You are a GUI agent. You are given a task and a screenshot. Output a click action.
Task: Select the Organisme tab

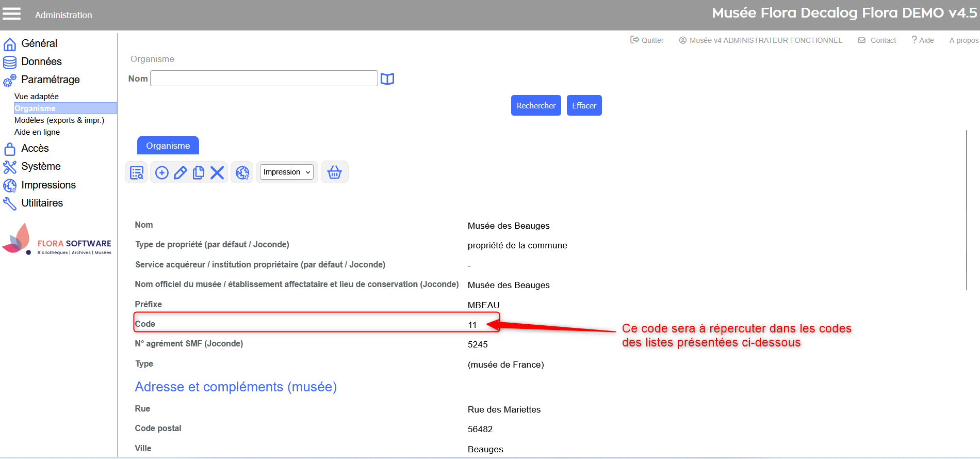[168, 146]
